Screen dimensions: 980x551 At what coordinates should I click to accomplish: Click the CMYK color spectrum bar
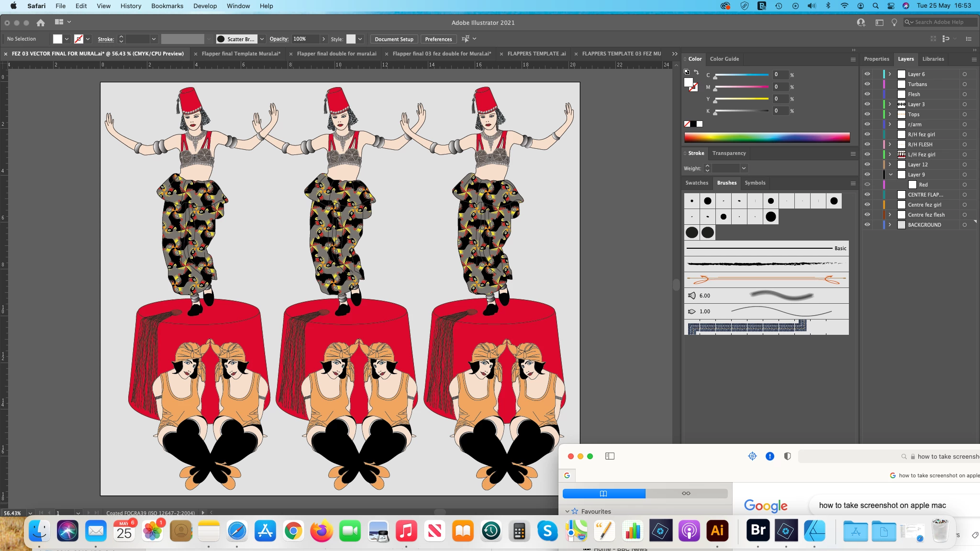pos(767,138)
